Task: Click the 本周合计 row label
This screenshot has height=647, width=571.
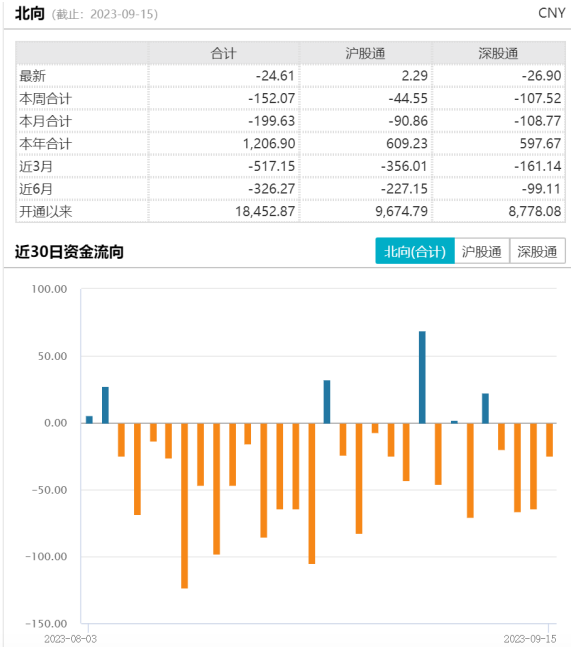Action: (x=45, y=99)
